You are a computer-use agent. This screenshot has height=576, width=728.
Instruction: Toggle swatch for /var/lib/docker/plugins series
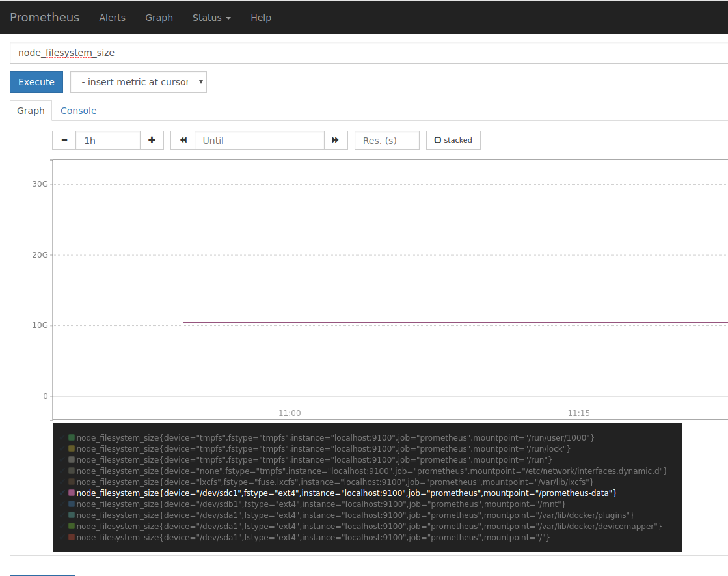72,515
